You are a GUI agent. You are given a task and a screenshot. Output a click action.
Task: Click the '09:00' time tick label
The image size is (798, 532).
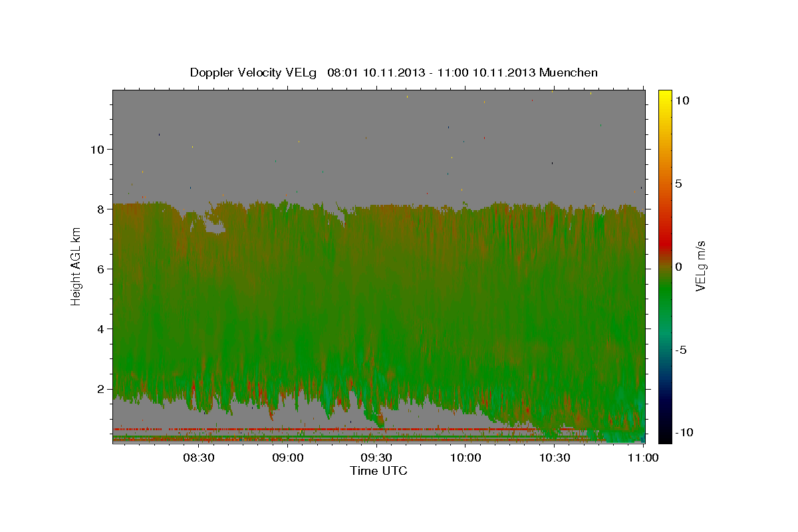pyautogui.click(x=287, y=458)
